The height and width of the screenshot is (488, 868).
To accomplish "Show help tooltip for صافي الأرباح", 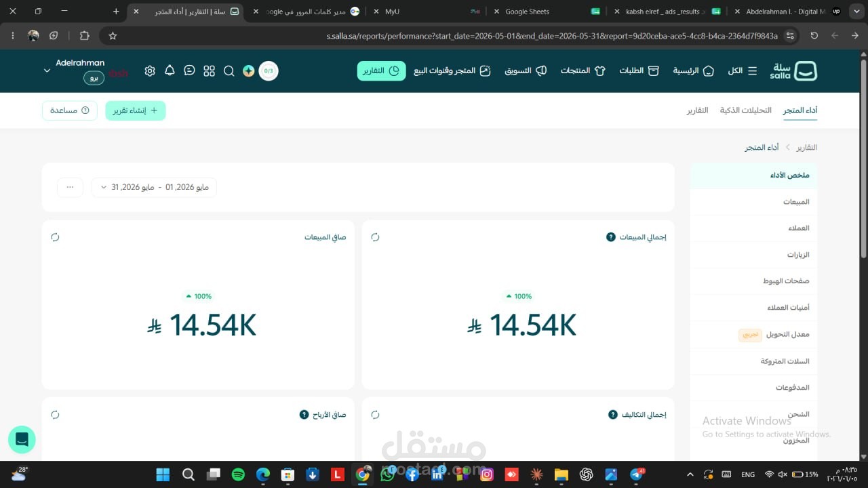I will 304,415.
